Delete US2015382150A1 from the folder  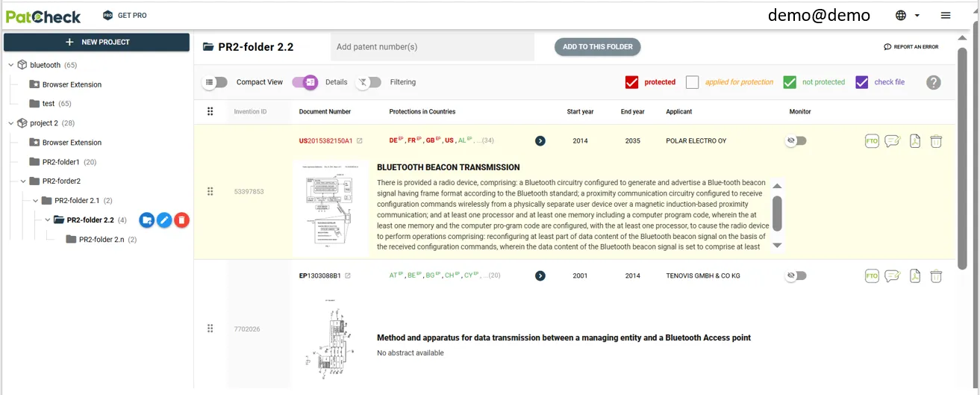[x=936, y=141]
